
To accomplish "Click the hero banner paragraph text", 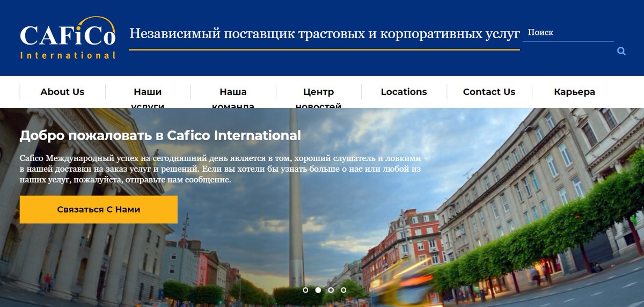I will pos(220,169).
